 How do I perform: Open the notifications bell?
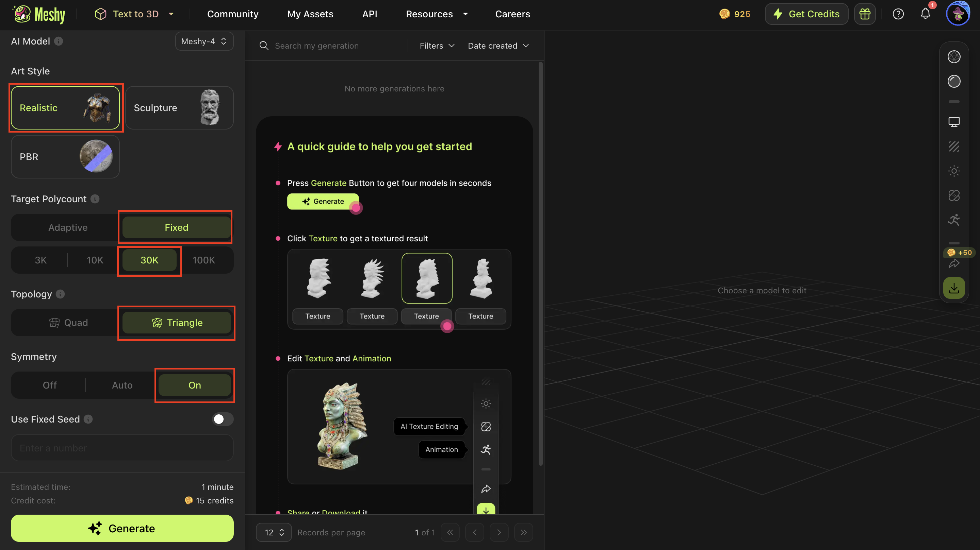click(x=925, y=14)
